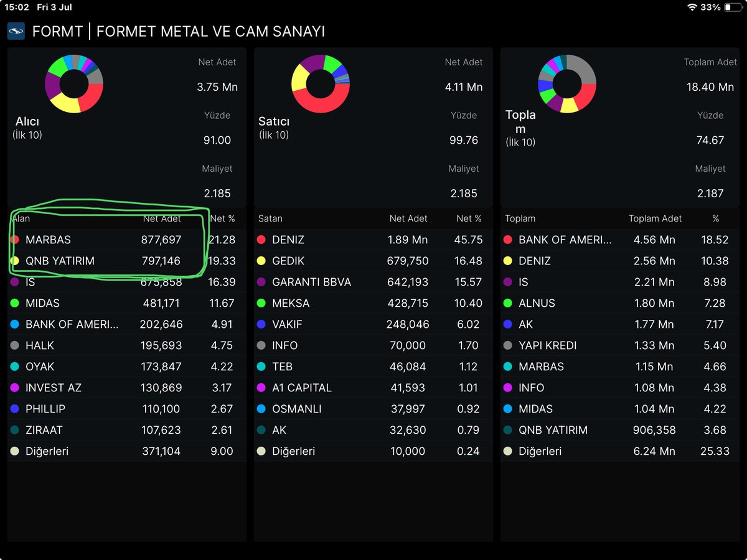The image size is (747, 560).
Task: Click the 91.00 Yüzde value
Action: coord(217,140)
